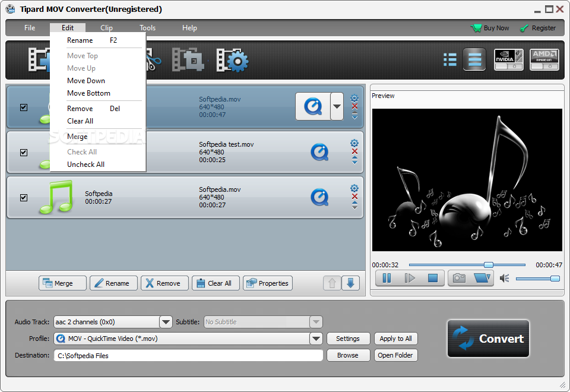Toggle NVIDIA acceleration icon
570x392 pixels.
[x=509, y=59]
